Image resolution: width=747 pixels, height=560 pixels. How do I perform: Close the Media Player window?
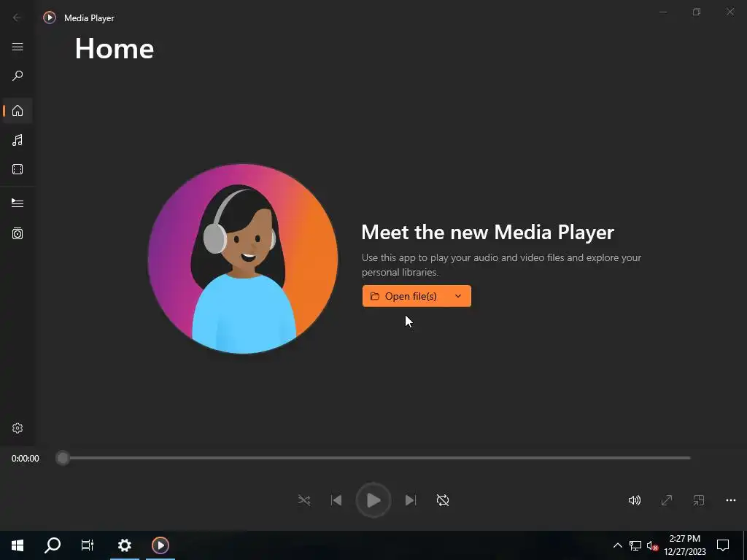point(730,12)
